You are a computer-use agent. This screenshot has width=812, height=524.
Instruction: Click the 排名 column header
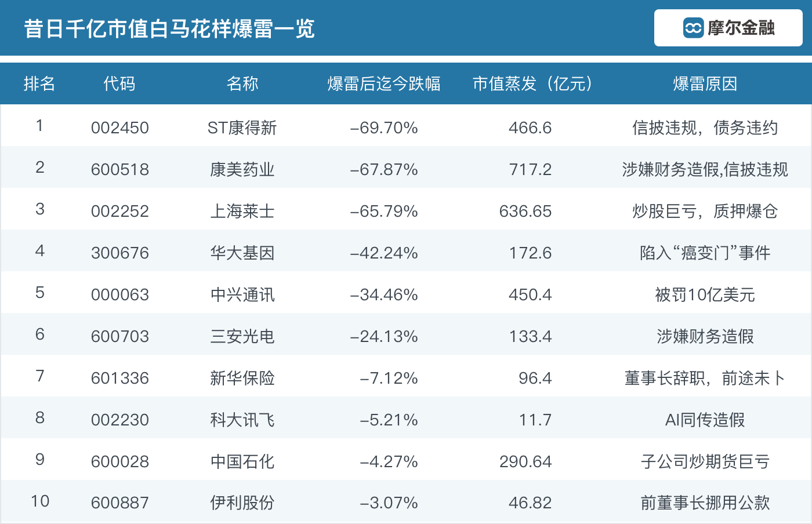pyautogui.click(x=39, y=84)
